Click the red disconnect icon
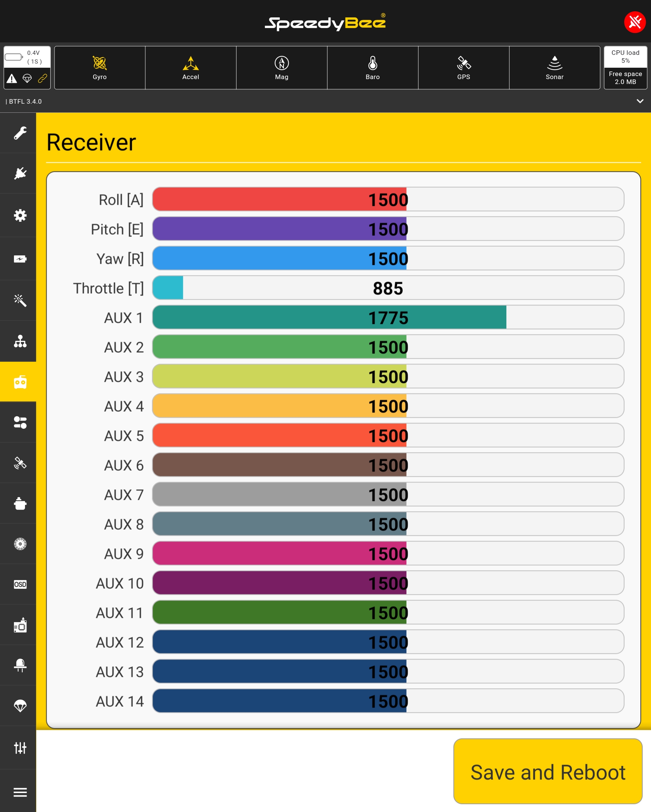 pos(634,22)
